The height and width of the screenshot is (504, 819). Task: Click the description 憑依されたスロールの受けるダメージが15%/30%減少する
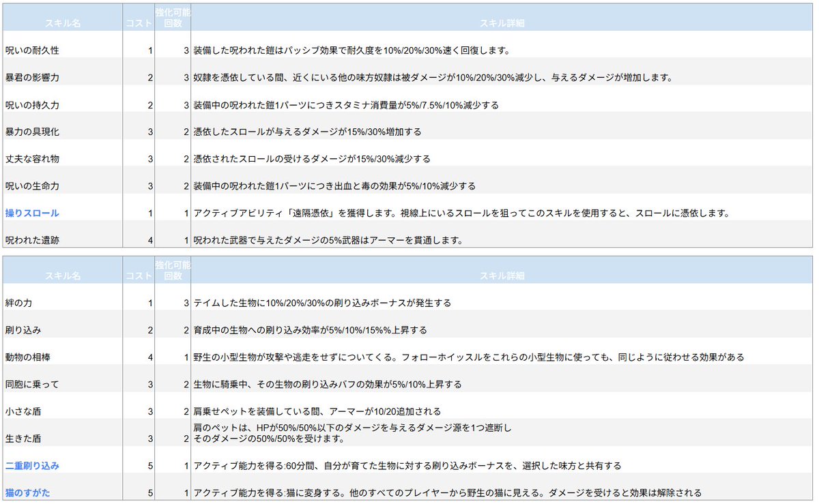pyautogui.click(x=312, y=159)
